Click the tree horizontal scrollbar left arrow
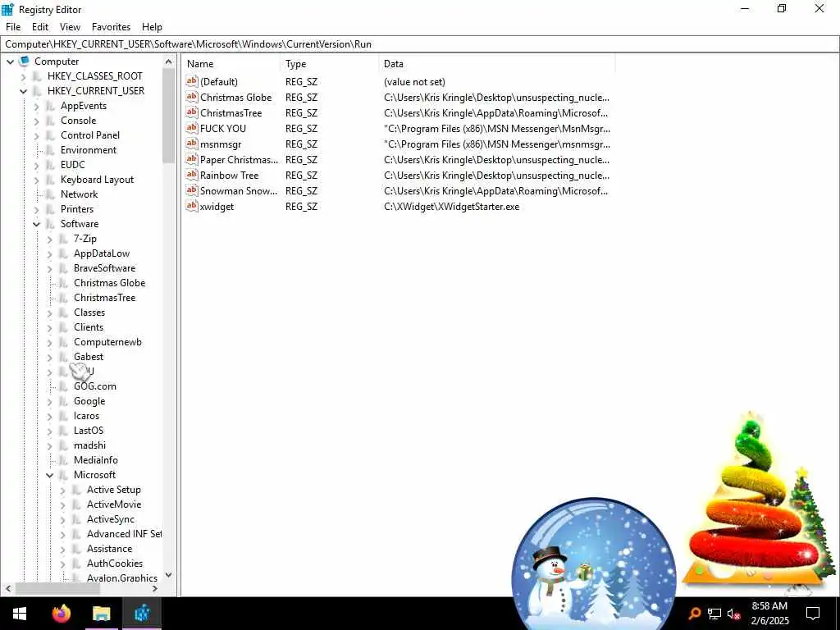 pyautogui.click(x=8, y=588)
